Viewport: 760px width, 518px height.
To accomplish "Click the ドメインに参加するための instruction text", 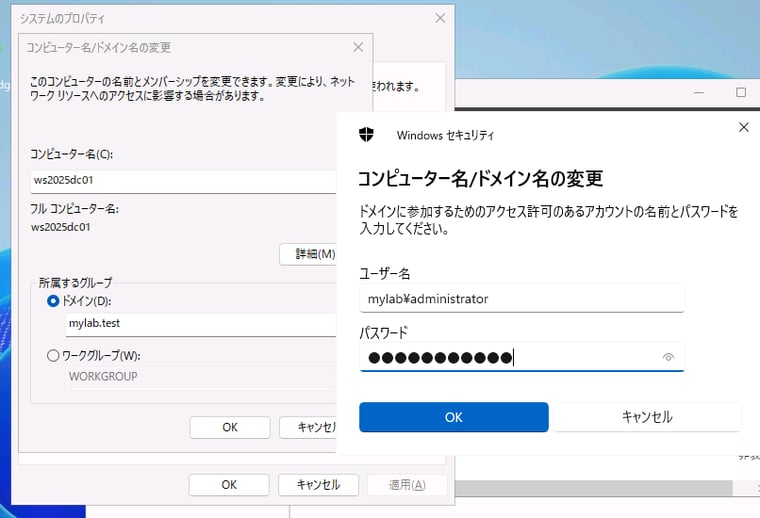I will click(548, 220).
